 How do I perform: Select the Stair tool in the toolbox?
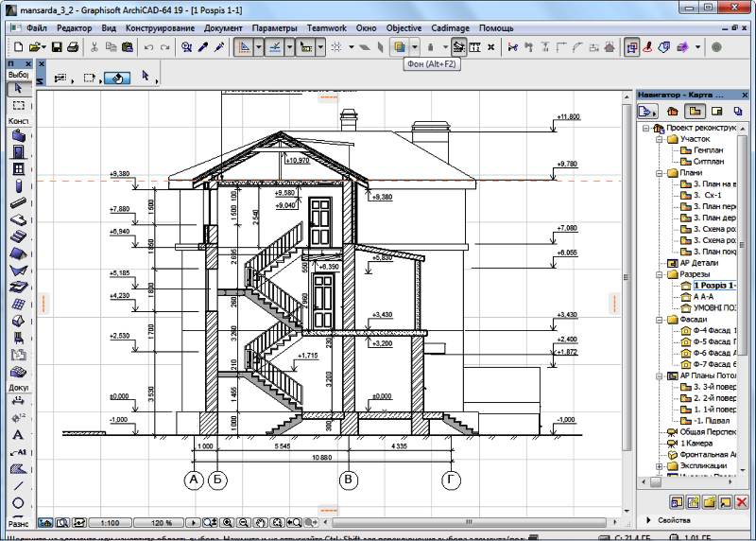[x=18, y=236]
